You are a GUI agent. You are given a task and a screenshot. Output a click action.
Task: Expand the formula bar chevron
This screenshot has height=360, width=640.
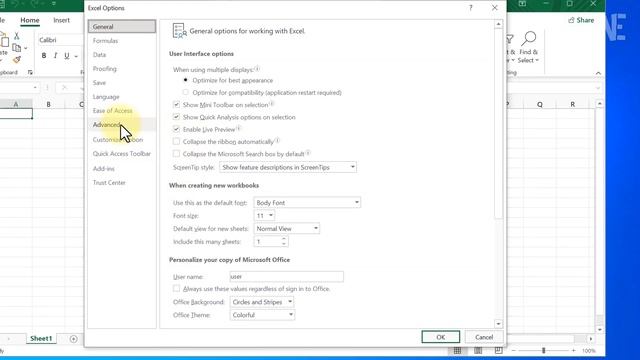[598, 88]
